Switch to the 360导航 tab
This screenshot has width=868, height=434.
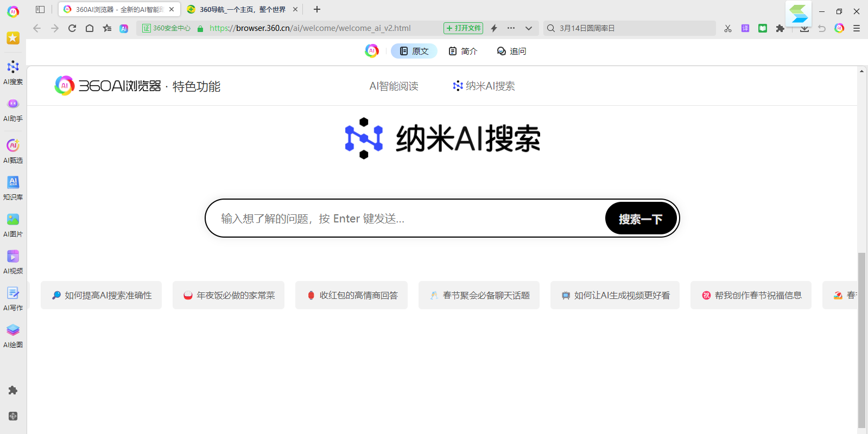(x=242, y=9)
